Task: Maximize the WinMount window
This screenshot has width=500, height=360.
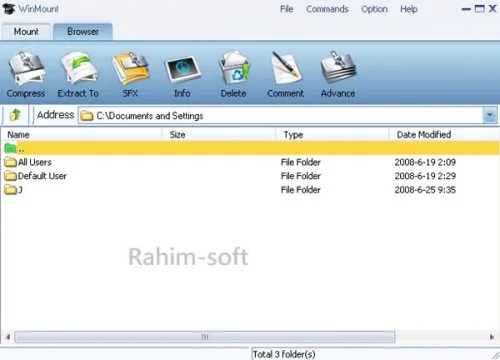Action: [479, 9]
